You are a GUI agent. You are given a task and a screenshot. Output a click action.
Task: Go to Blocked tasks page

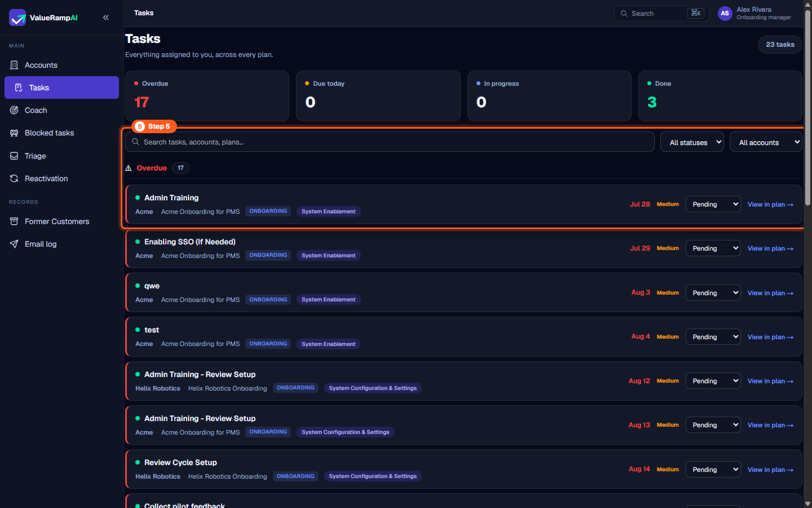coord(61,133)
